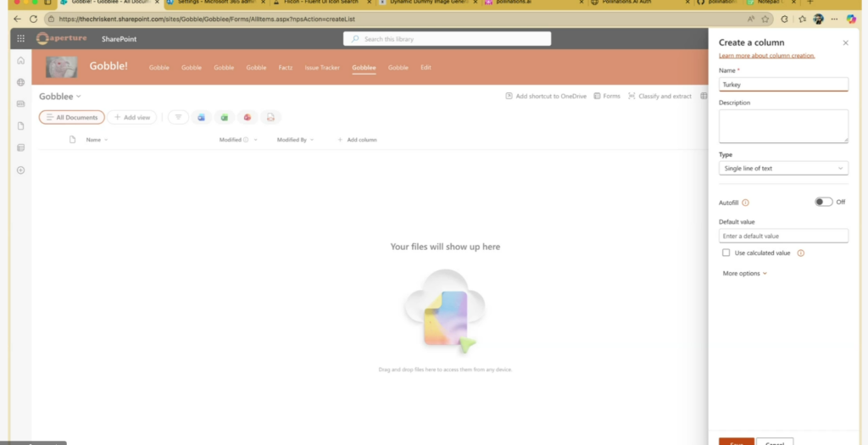Filter by Word documents pill
This screenshot has width=868, height=445.
click(201, 117)
